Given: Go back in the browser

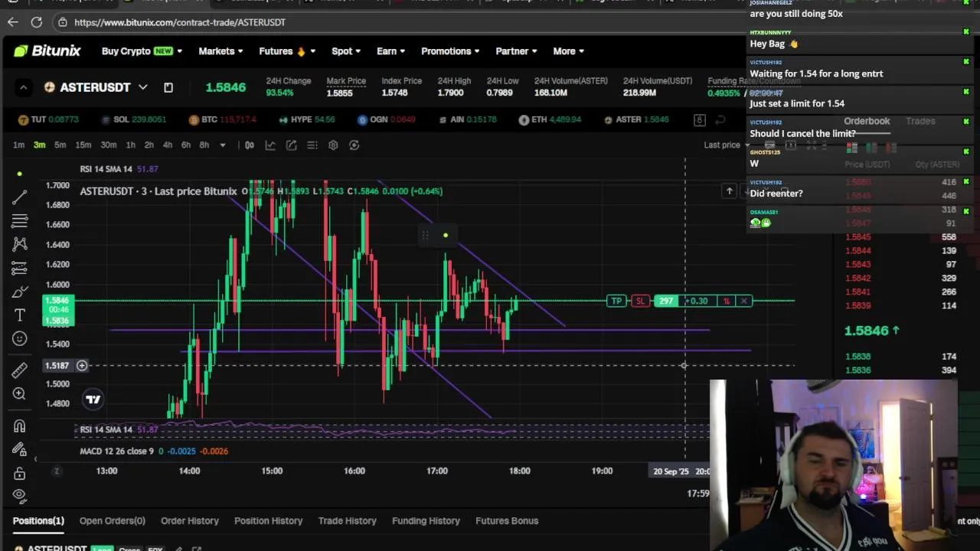Looking at the screenshot, I should pyautogui.click(x=12, y=22).
